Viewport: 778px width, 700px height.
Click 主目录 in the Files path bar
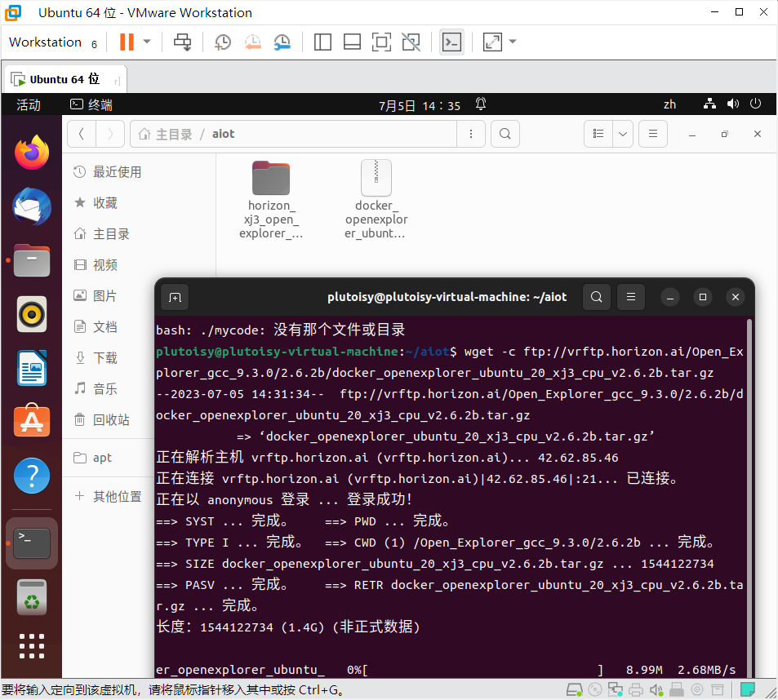click(165, 134)
